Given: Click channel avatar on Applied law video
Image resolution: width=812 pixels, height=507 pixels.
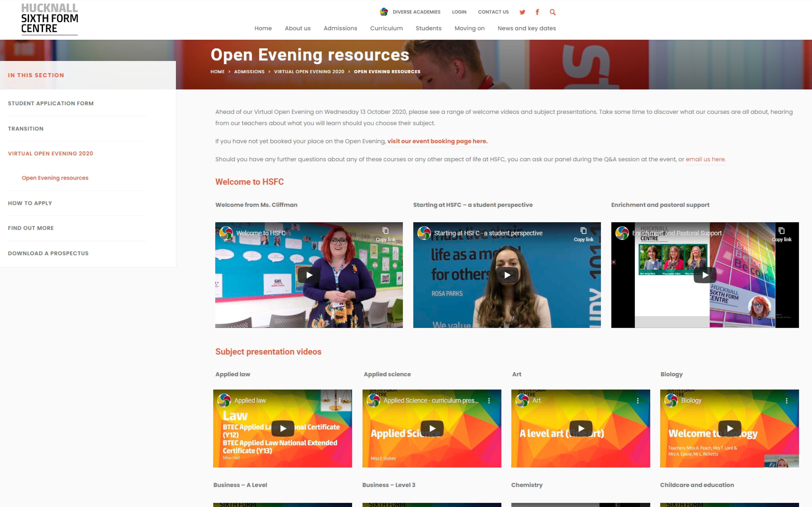Looking at the screenshot, I should (224, 400).
